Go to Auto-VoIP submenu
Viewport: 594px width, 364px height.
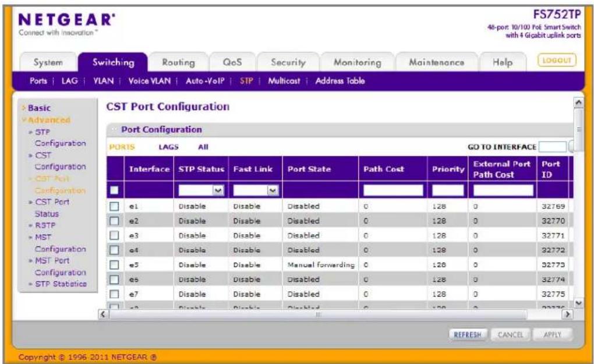point(205,81)
